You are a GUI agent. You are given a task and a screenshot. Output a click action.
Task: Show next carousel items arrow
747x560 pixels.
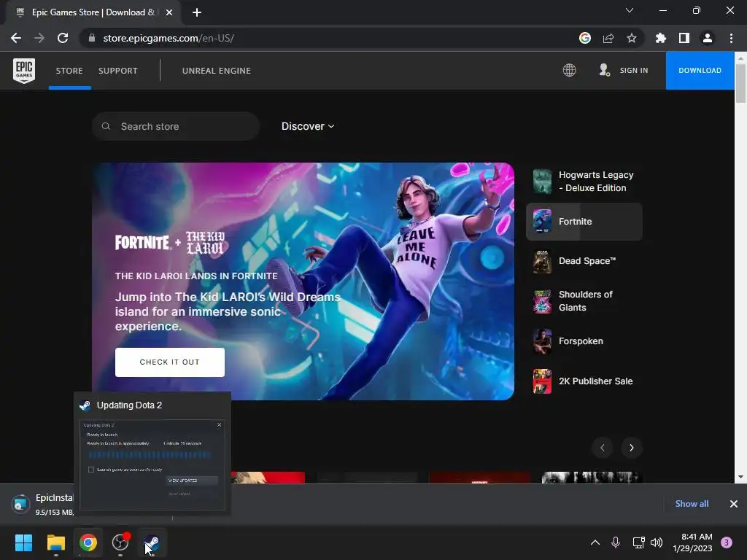point(632,448)
